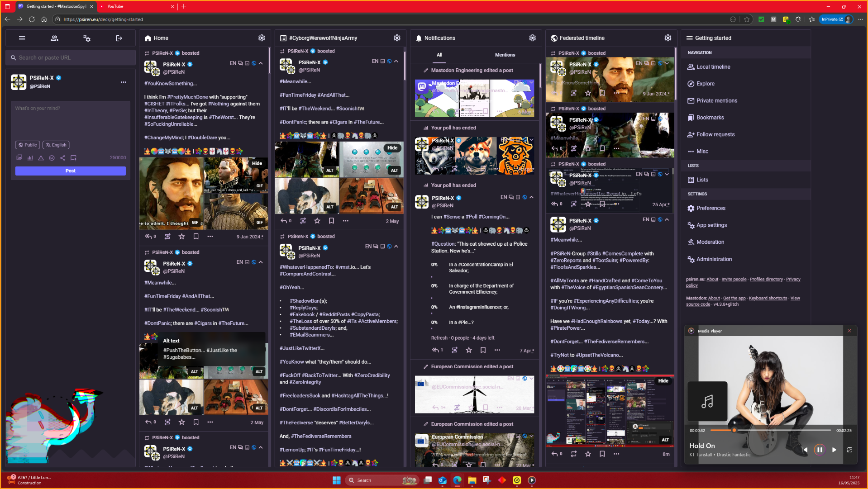Add a poll using the bar-chart icon

click(x=30, y=158)
